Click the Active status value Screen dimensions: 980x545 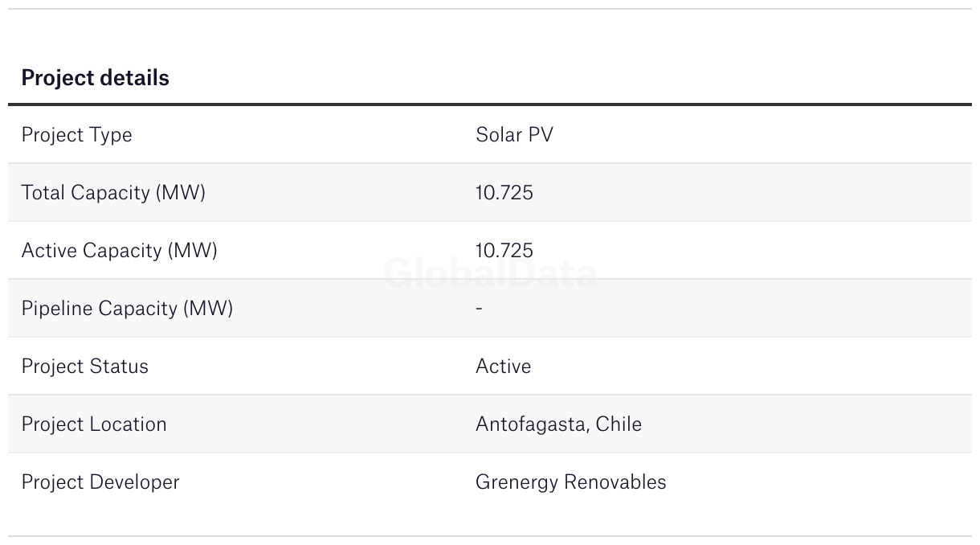point(503,367)
